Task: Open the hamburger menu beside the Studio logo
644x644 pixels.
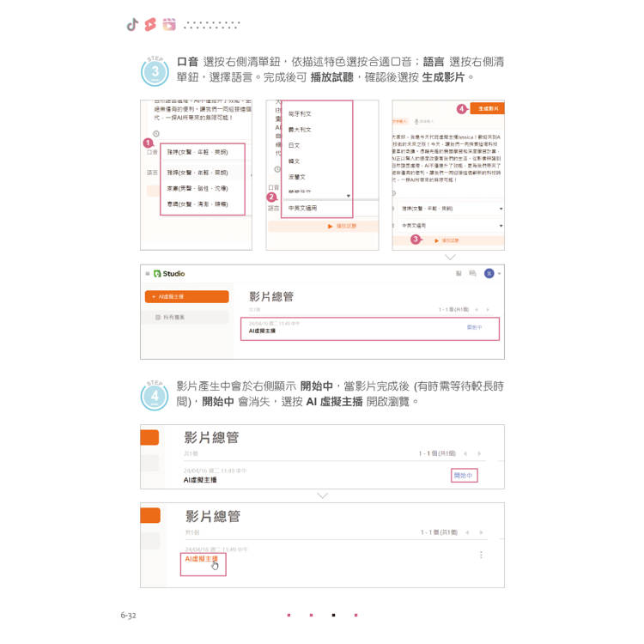Action: [148, 274]
